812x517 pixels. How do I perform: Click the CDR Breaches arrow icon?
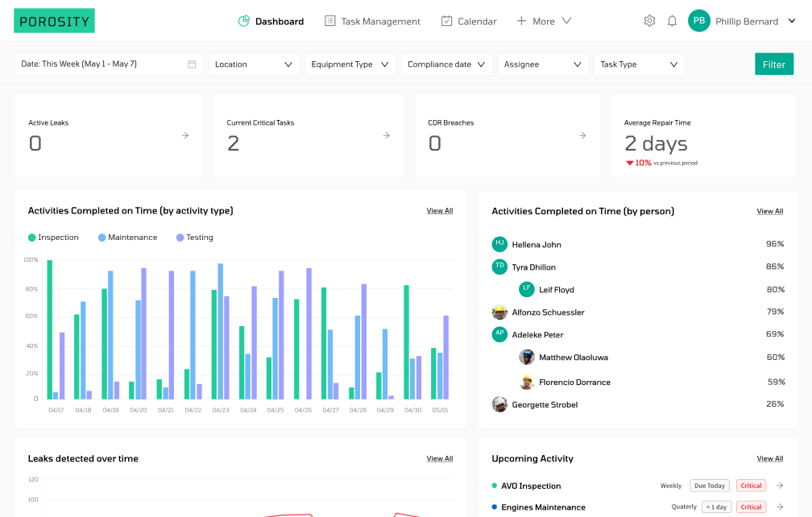(x=582, y=135)
